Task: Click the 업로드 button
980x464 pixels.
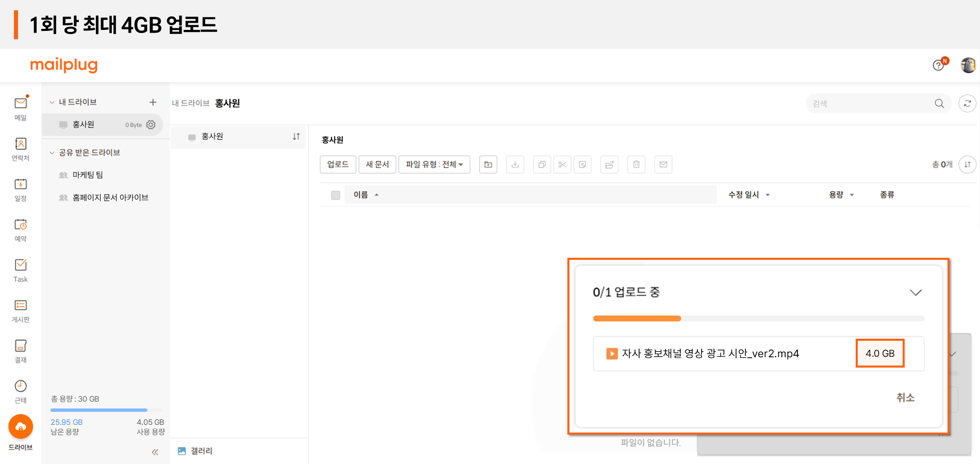Action: (x=338, y=164)
